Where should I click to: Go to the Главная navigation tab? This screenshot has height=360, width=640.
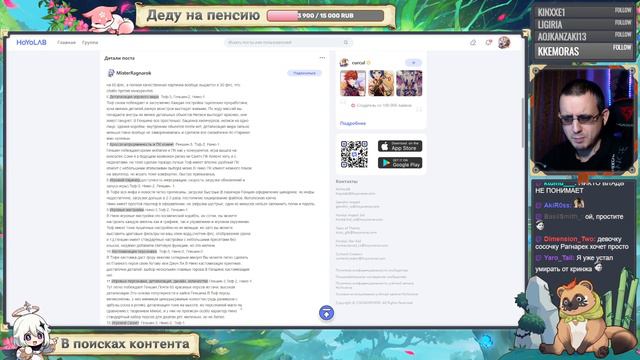[66, 42]
